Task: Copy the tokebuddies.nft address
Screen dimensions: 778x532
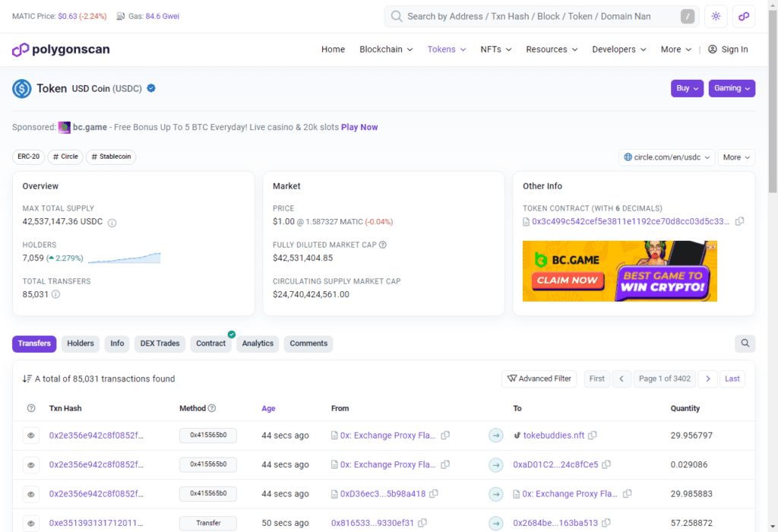Action: click(593, 435)
